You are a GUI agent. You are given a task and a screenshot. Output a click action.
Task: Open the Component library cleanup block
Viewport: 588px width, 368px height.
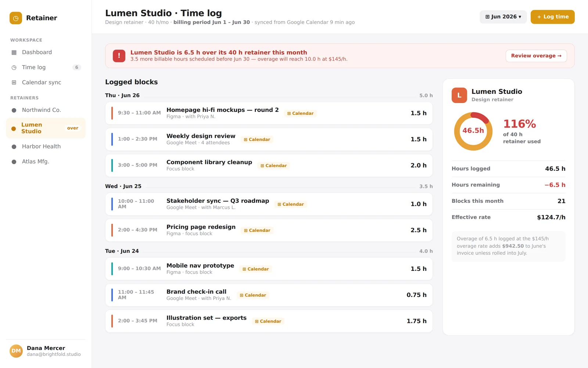[269, 166]
